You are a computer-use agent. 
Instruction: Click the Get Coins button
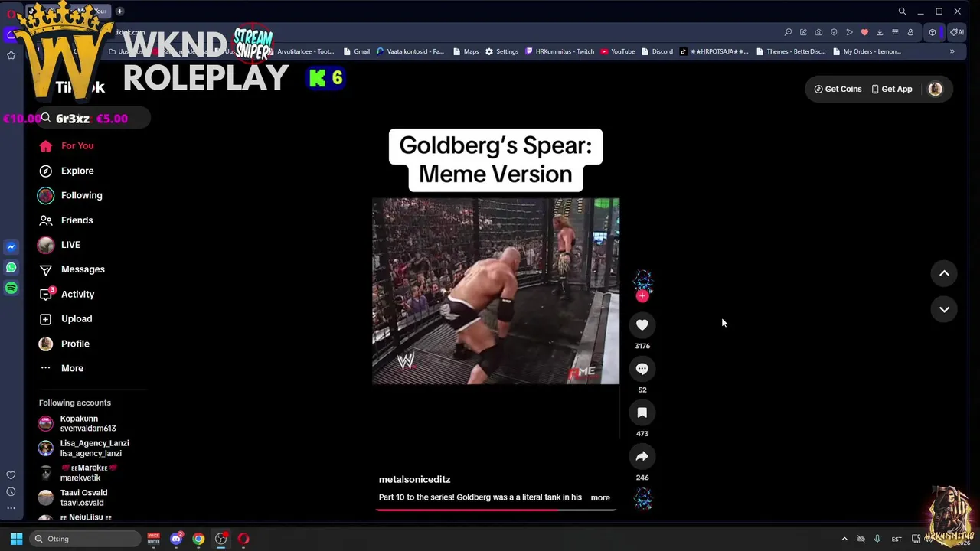(x=838, y=89)
